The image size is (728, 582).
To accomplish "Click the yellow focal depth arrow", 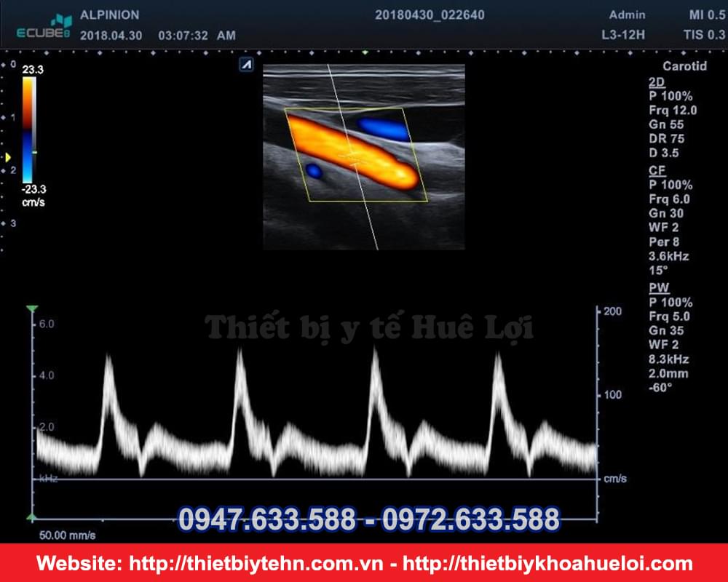I will 8,157.
